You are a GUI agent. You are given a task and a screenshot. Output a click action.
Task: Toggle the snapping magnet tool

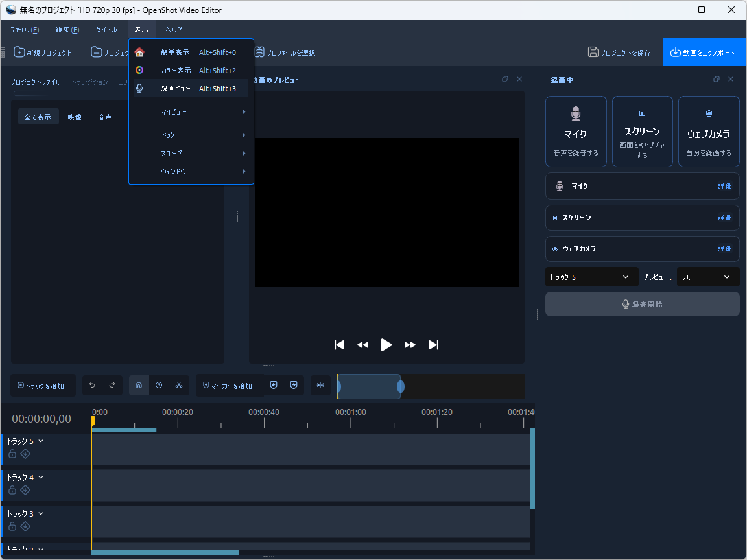139,385
